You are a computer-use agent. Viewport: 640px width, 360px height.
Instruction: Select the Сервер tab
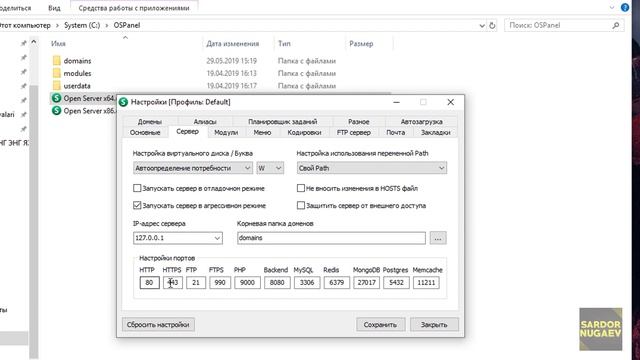[187, 131]
